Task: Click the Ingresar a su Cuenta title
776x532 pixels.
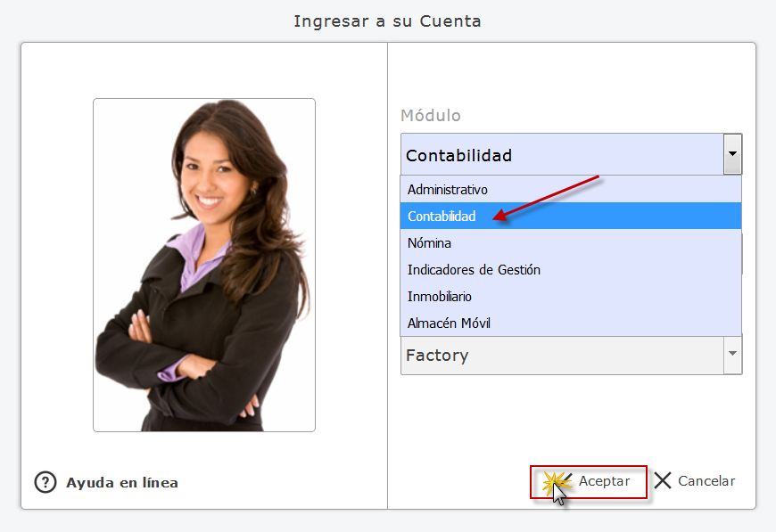Action: (x=387, y=21)
